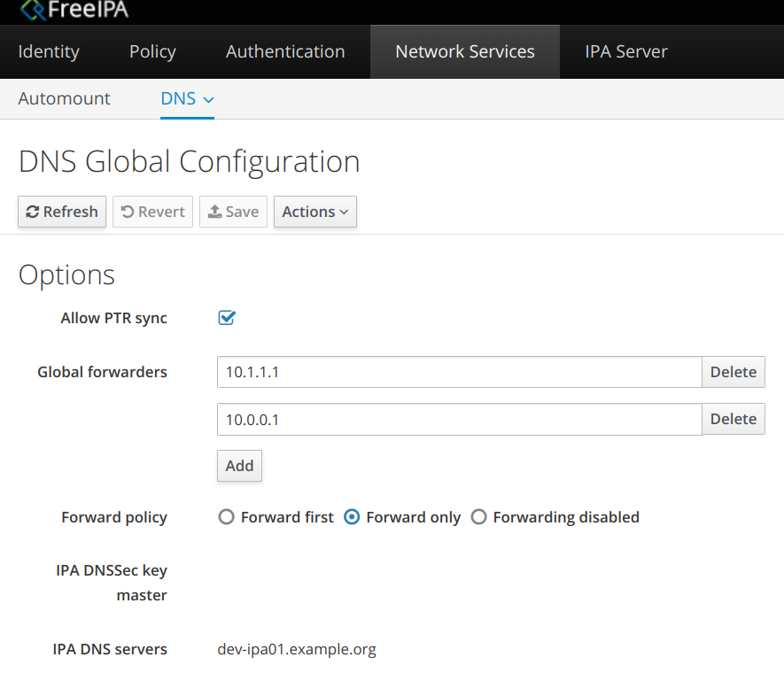Click the Refresh button
The height and width of the screenshot is (673, 784).
tap(62, 212)
